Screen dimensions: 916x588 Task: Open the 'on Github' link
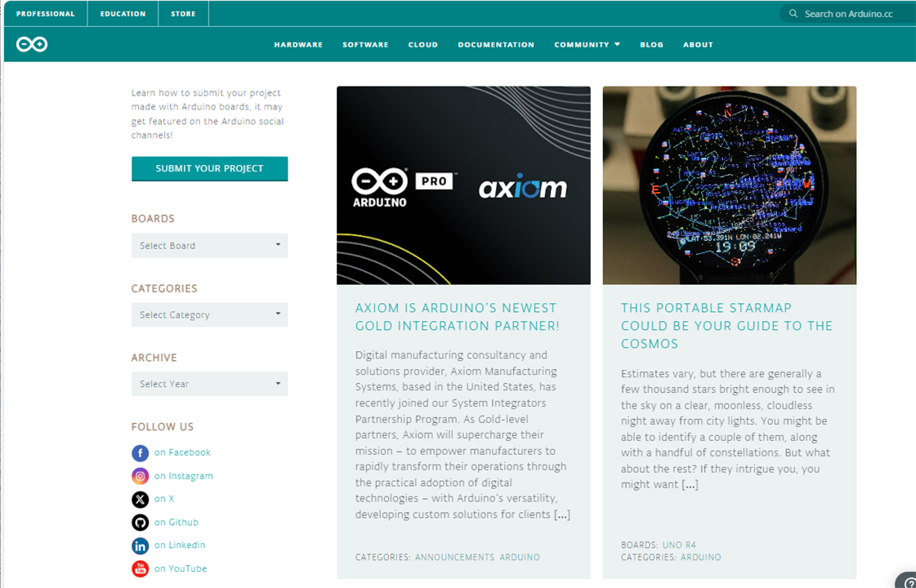click(176, 522)
